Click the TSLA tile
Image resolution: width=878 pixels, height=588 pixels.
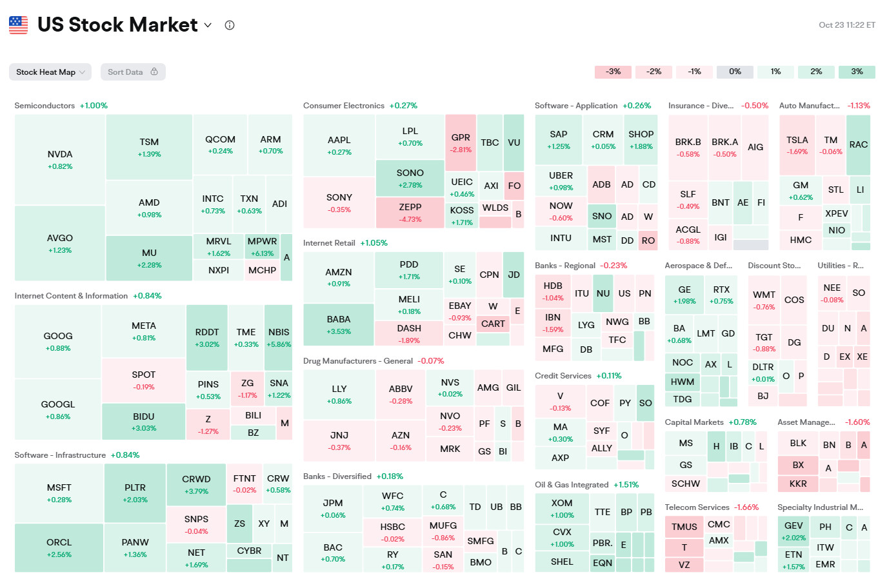pos(797,145)
